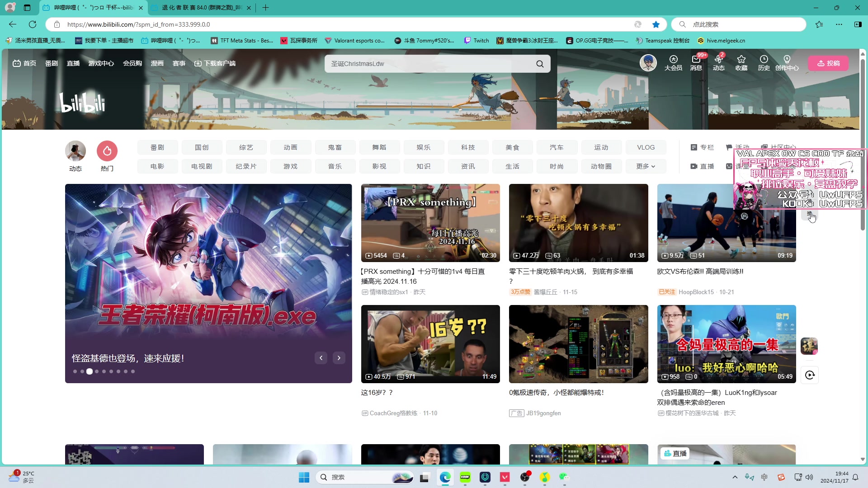Refresh the page with browser reload icon
868x488 pixels.
pyautogui.click(x=33, y=24)
